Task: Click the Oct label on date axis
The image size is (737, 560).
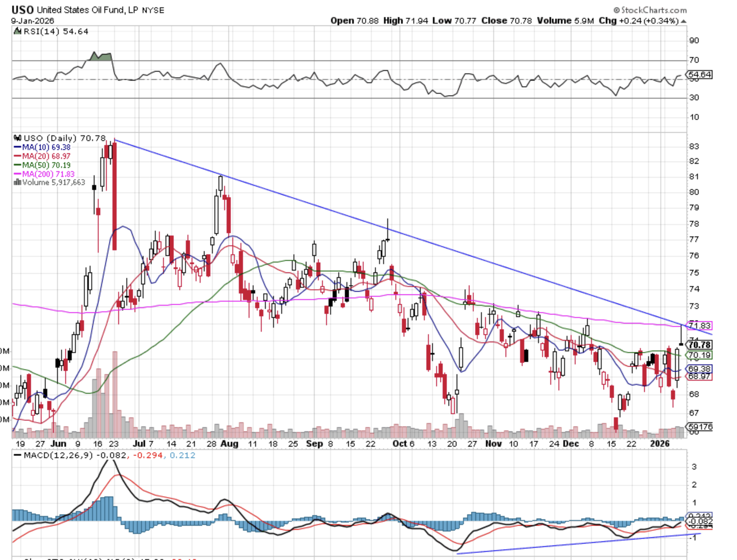Action: [x=400, y=444]
